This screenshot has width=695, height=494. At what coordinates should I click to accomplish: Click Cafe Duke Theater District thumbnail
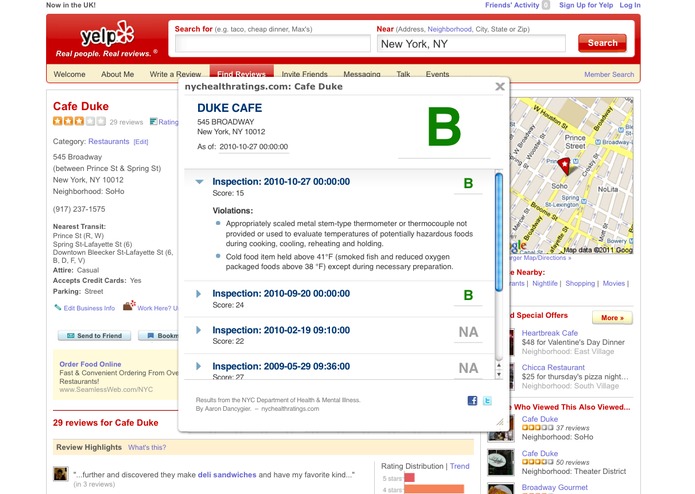click(x=501, y=463)
